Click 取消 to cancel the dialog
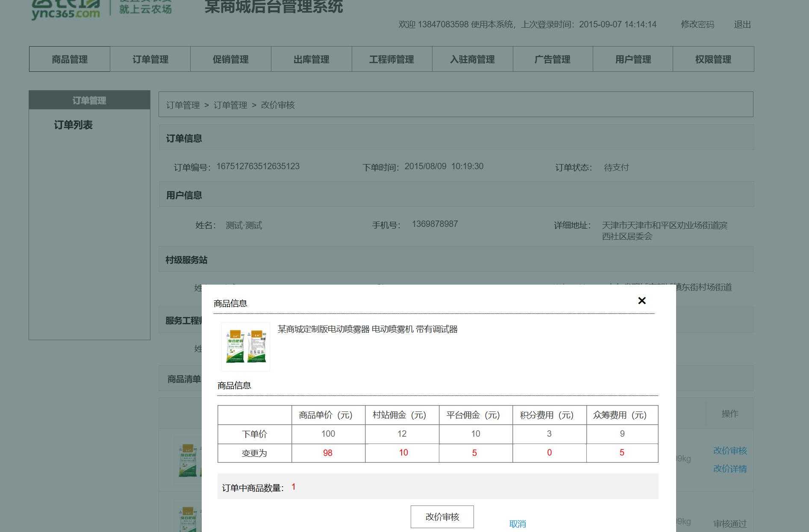 518,523
